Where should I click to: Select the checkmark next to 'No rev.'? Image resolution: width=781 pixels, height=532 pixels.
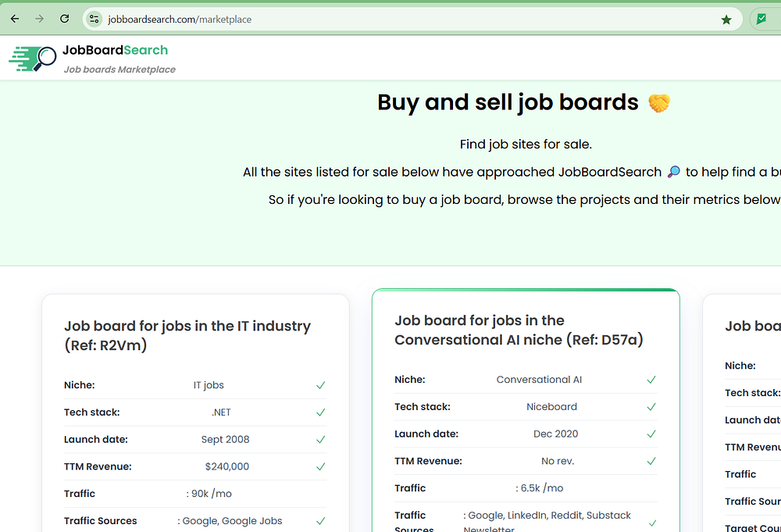(x=651, y=461)
